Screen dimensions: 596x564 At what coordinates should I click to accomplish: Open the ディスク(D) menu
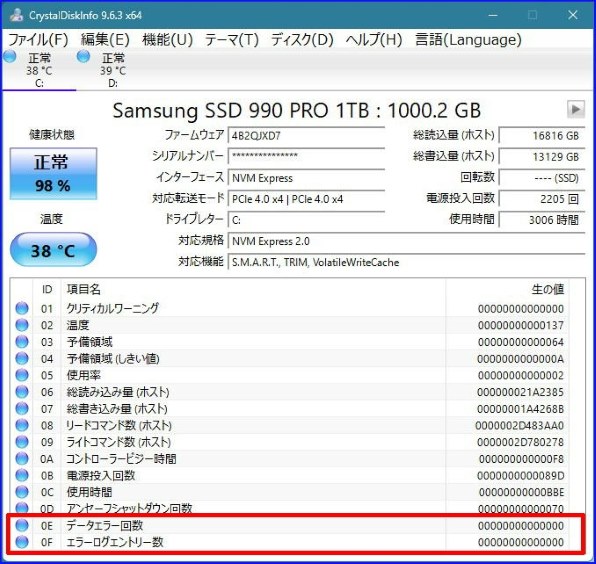[302, 40]
